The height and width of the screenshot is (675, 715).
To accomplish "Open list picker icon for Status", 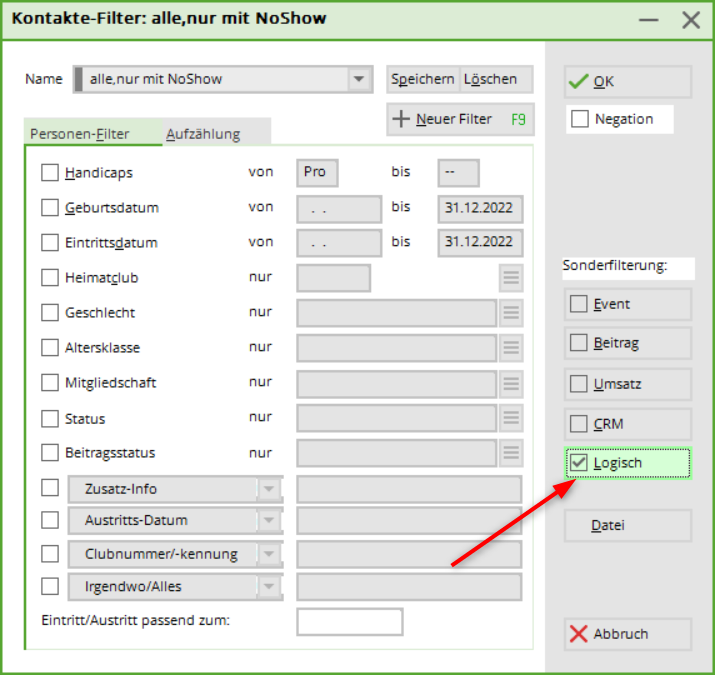I will 511,418.
